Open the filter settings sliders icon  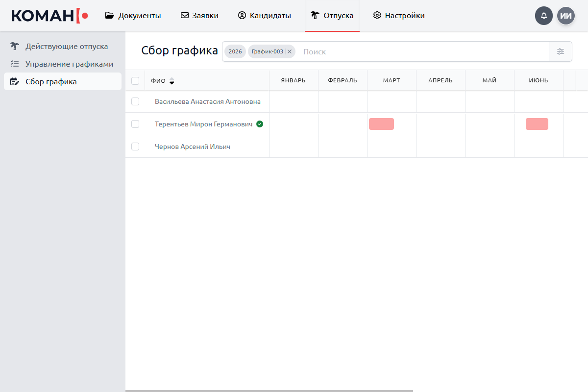point(561,51)
